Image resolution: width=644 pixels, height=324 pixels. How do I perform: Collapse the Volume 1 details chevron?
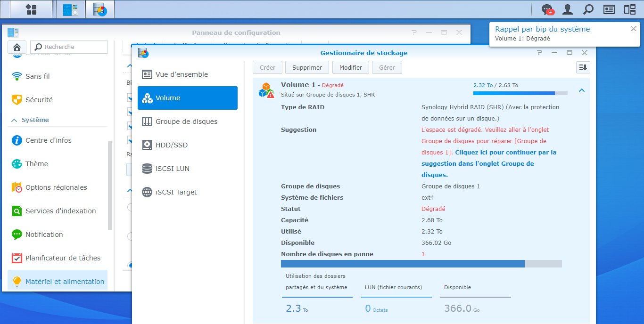tap(582, 90)
